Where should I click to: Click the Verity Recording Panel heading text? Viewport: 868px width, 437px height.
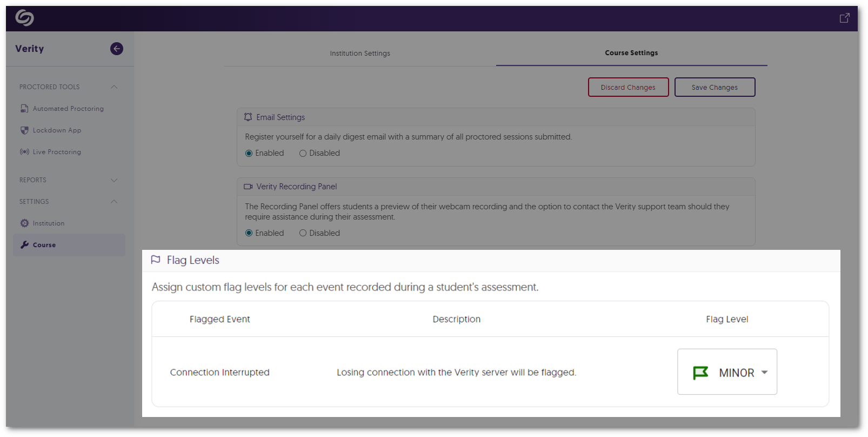coord(297,187)
